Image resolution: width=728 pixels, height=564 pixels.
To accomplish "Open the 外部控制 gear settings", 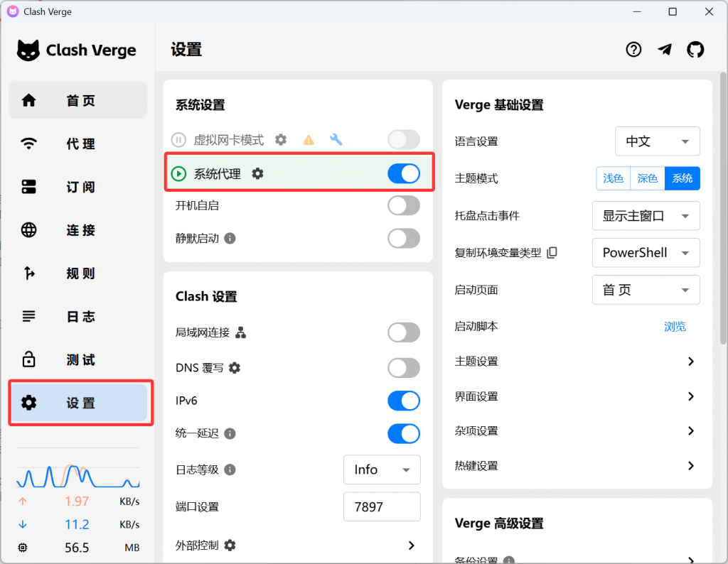I will (x=230, y=546).
